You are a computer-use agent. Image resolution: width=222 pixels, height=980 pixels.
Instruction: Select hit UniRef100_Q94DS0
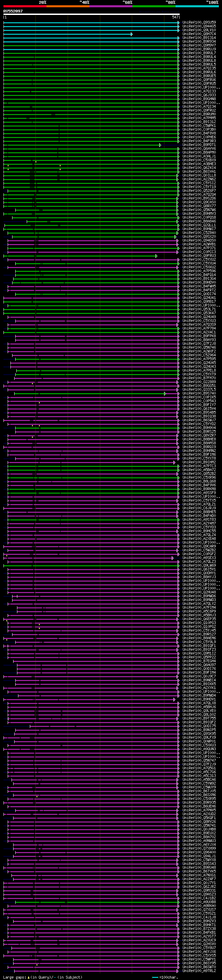[x=199, y=241]
